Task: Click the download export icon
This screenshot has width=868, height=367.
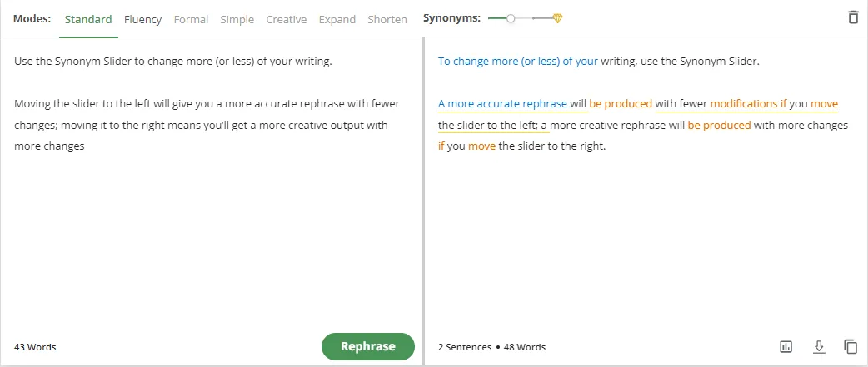Action: point(818,346)
